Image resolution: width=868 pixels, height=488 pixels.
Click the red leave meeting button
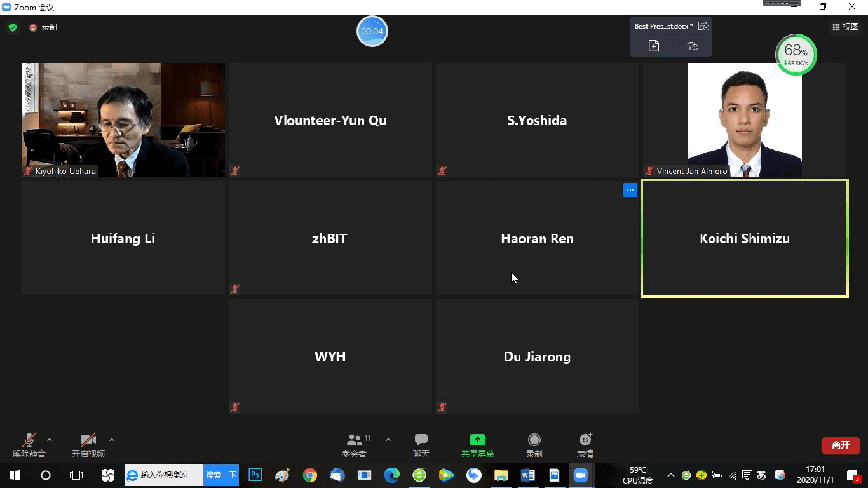(840, 445)
